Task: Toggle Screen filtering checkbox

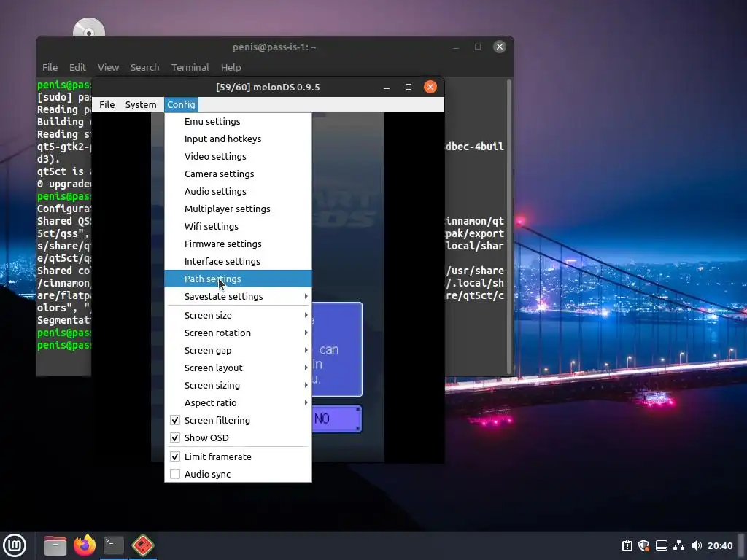Action: point(175,420)
